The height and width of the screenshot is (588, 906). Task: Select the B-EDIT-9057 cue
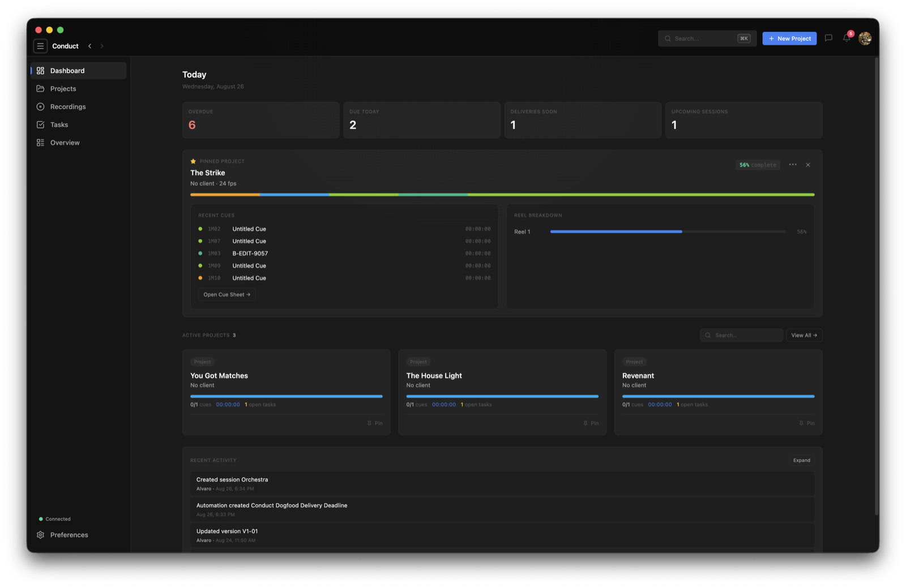click(x=344, y=254)
